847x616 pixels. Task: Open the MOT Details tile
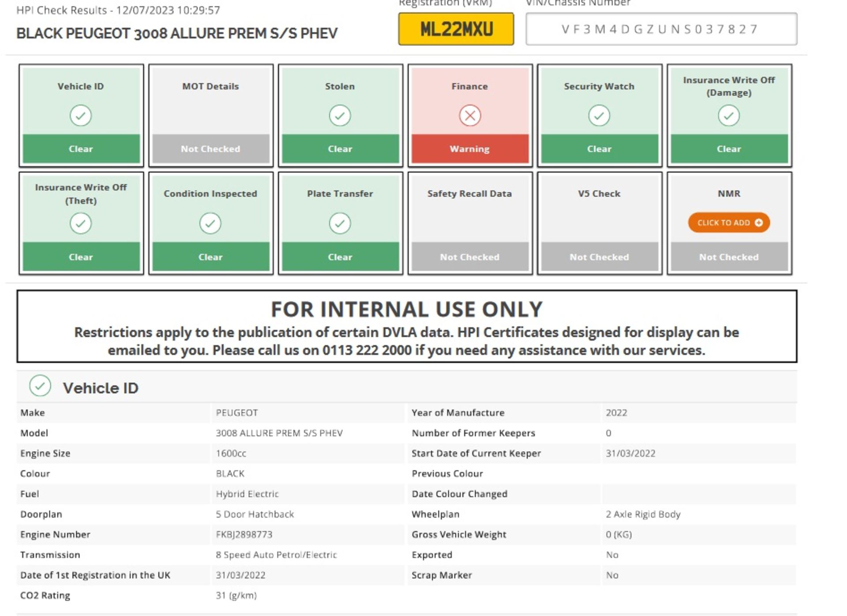[x=211, y=116]
